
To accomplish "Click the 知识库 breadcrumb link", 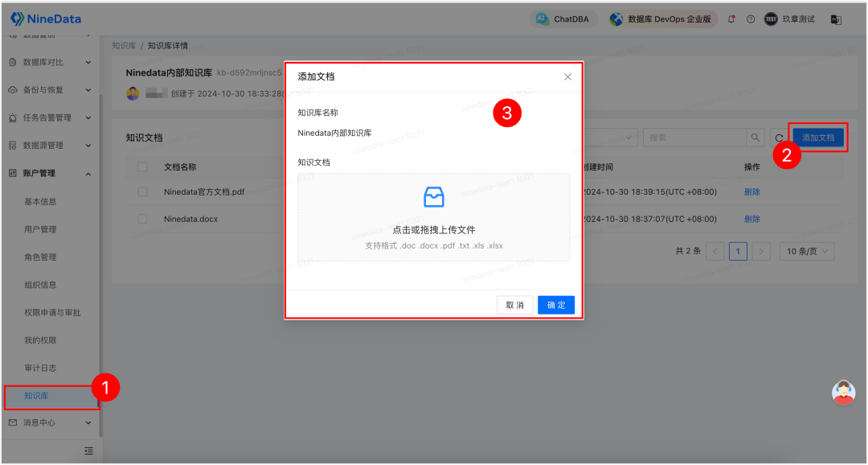I will click(124, 45).
